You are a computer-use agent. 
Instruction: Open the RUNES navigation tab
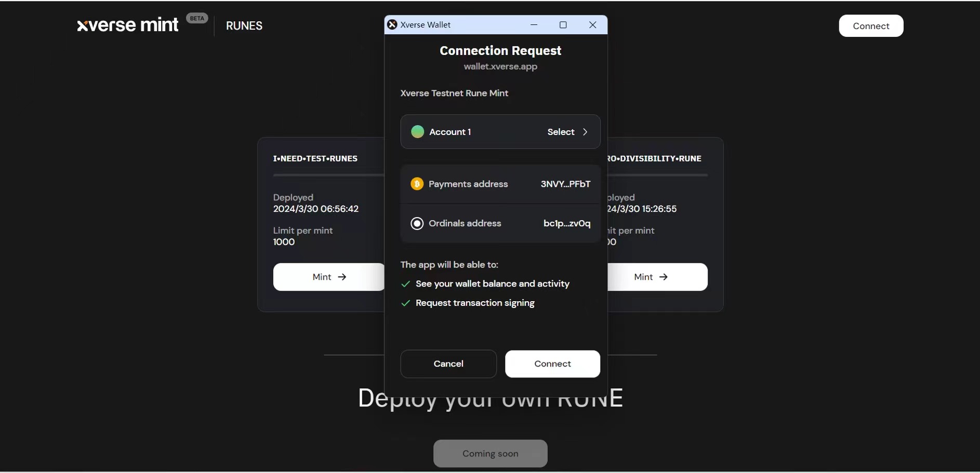point(244,26)
